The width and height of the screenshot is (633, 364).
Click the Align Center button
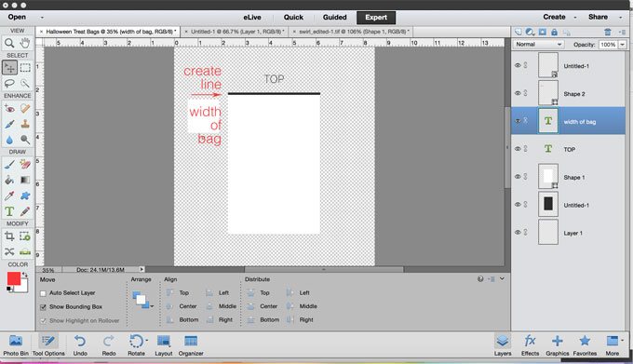point(182,306)
